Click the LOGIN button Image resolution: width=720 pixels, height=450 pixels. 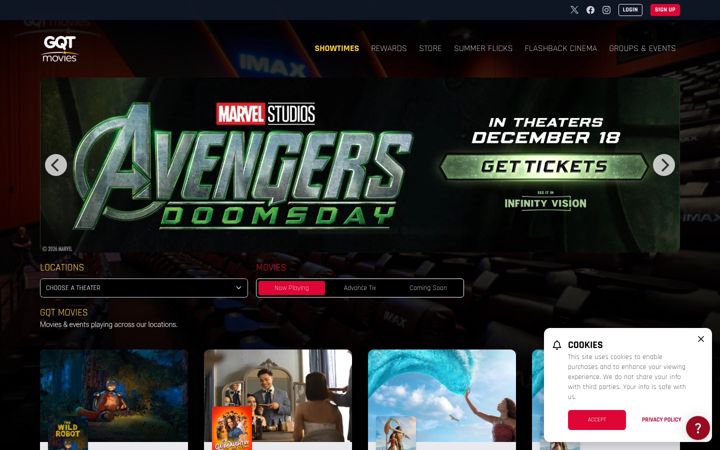[x=630, y=10]
